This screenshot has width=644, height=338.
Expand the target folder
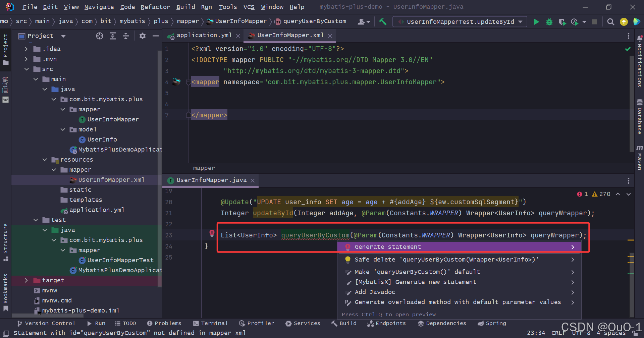(x=26, y=280)
